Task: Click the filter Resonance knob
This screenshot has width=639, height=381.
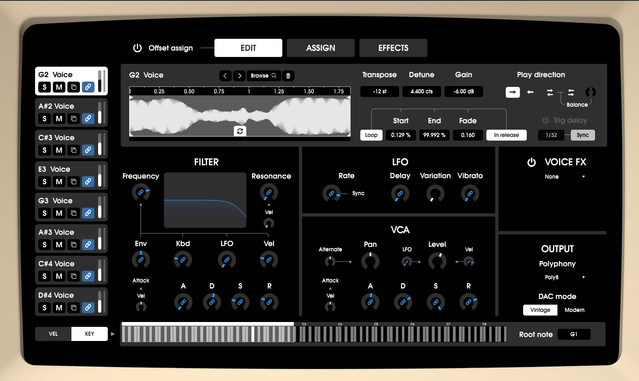Action: pyautogui.click(x=269, y=193)
